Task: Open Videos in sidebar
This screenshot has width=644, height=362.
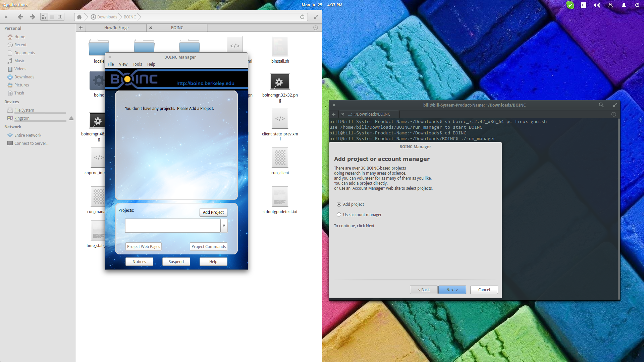Action: pyautogui.click(x=20, y=69)
